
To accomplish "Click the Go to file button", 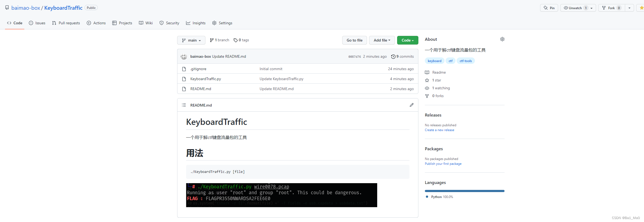I will click(x=355, y=40).
